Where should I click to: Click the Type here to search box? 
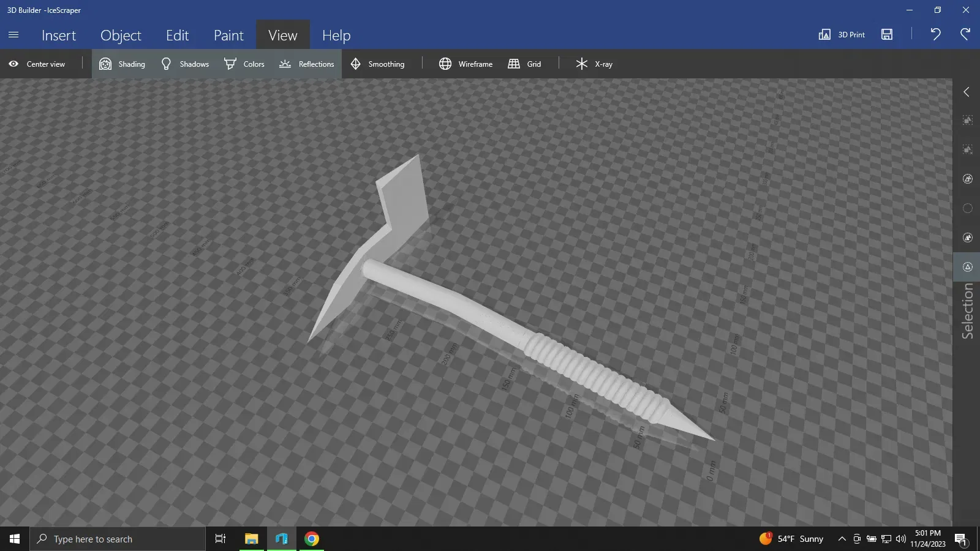(118, 539)
